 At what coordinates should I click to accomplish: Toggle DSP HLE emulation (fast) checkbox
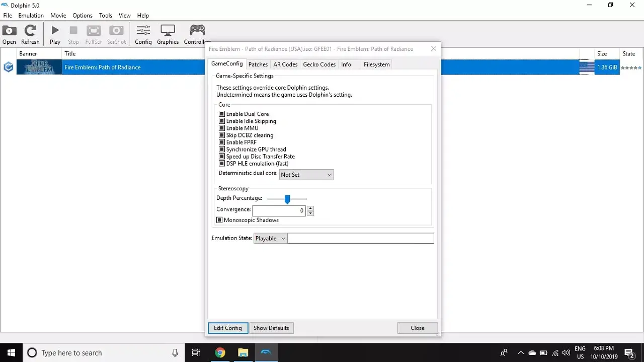(x=222, y=163)
